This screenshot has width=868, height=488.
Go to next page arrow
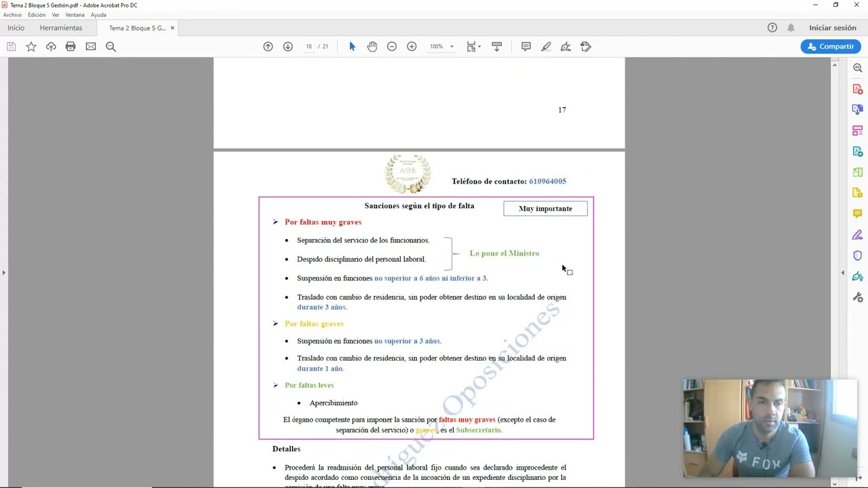[x=288, y=47]
